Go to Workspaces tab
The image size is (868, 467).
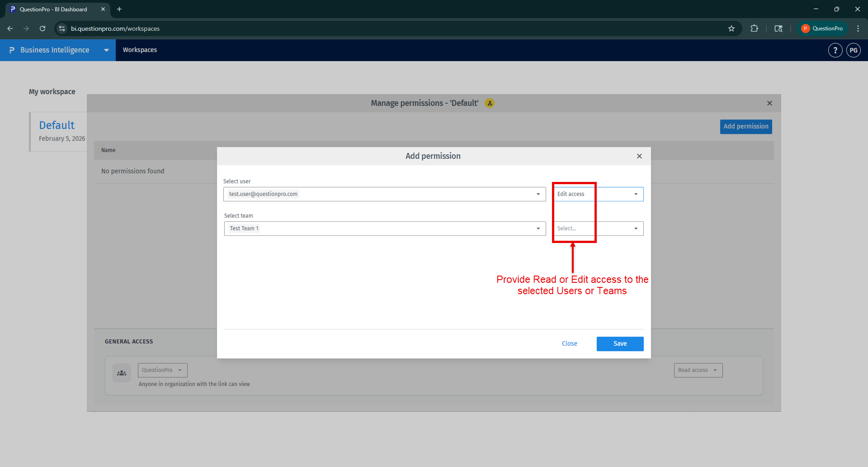[140, 50]
